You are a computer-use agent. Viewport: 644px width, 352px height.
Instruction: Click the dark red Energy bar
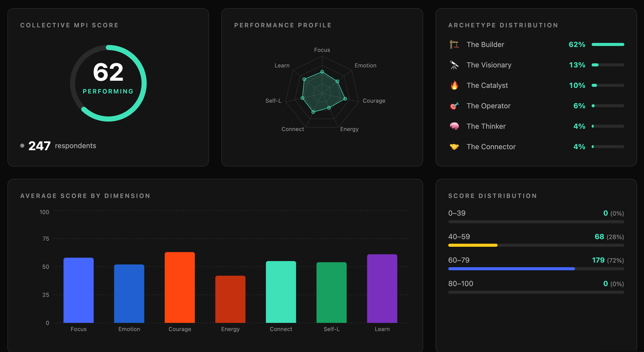point(231,299)
